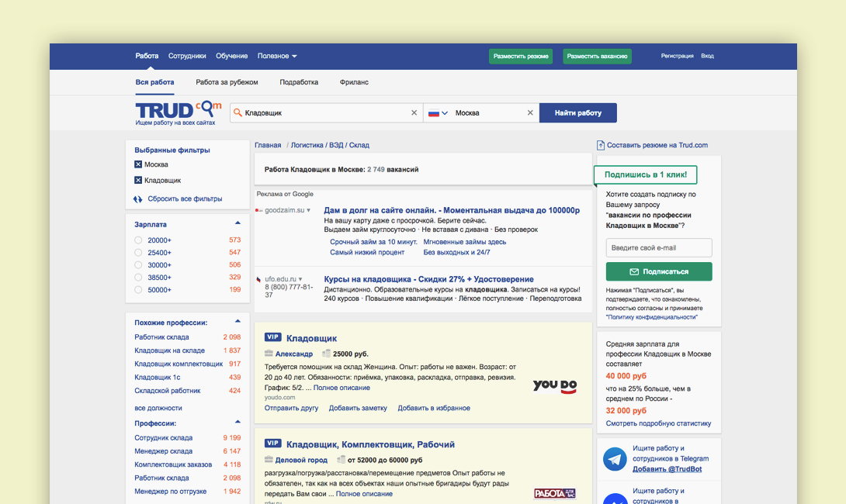Focus the Кладовщик job search input
The image size is (846, 504).
click(326, 112)
